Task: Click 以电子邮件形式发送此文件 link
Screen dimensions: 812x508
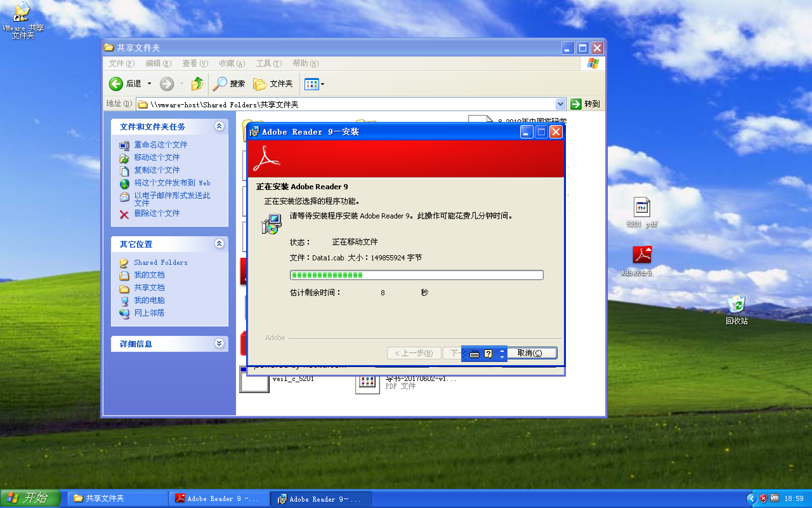Action: pyautogui.click(x=172, y=199)
